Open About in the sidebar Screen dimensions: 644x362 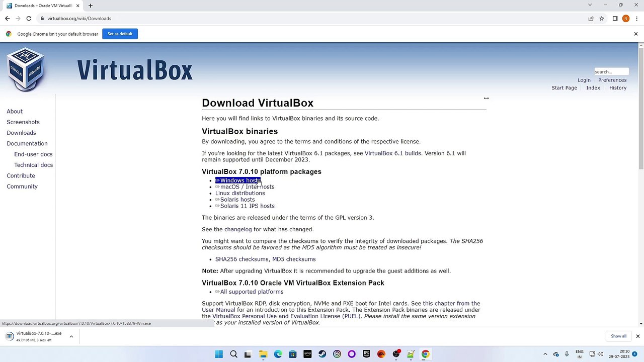tap(15, 111)
